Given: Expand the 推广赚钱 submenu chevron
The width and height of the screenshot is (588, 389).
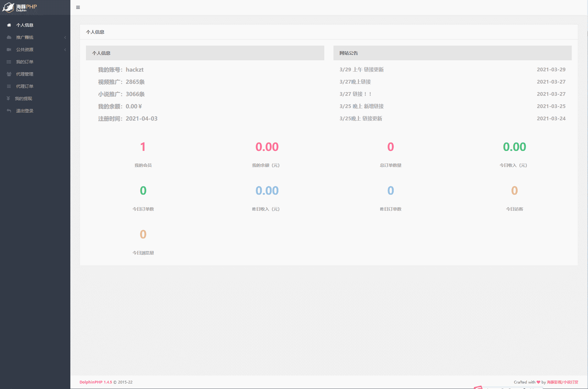Looking at the screenshot, I should pos(65,37).
